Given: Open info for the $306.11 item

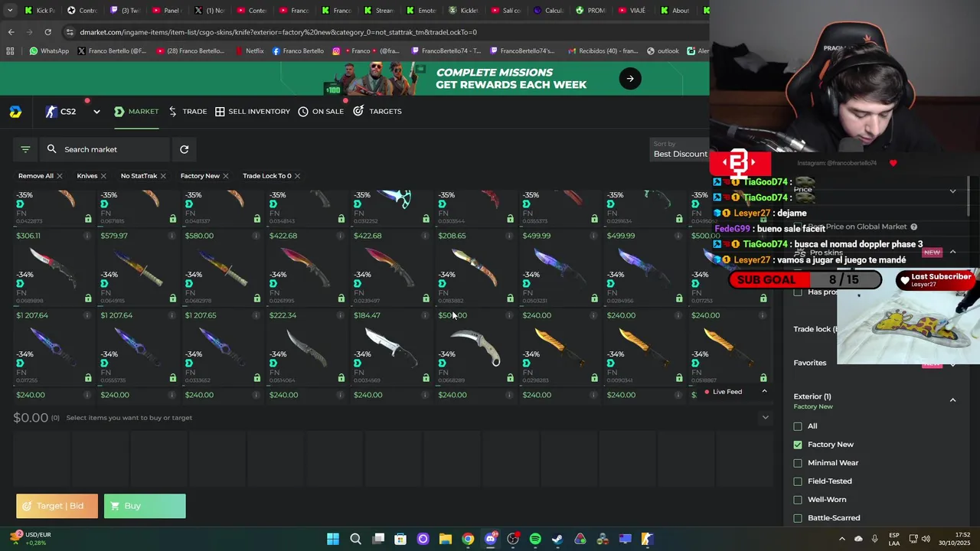Looking at the screenshot, I should pyautogui.click(x=87, y=236).
